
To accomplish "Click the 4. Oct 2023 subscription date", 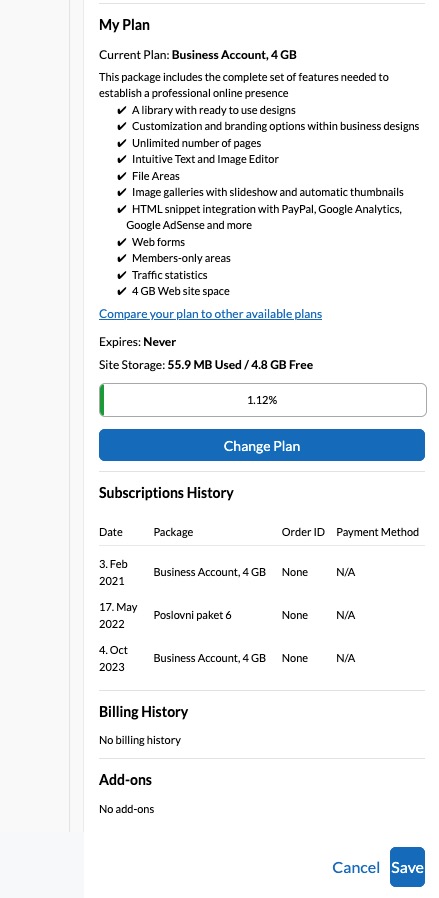I will 113,658.
